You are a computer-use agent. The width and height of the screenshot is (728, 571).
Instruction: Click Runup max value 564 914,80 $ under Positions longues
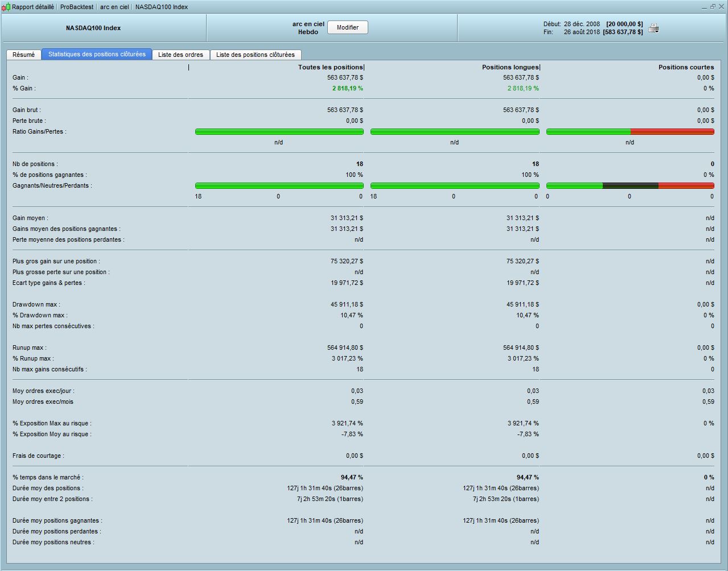(x=521, y=347)
